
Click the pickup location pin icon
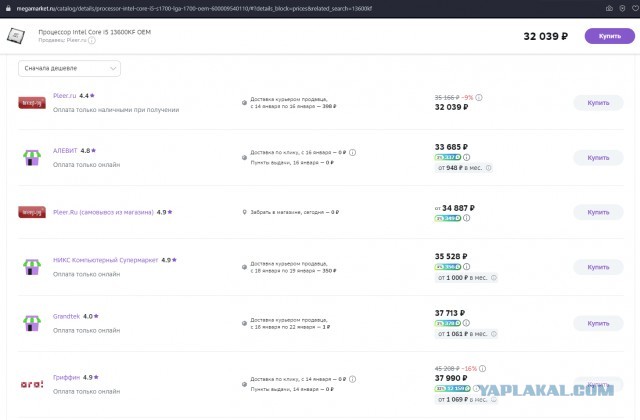click(244, 212)
